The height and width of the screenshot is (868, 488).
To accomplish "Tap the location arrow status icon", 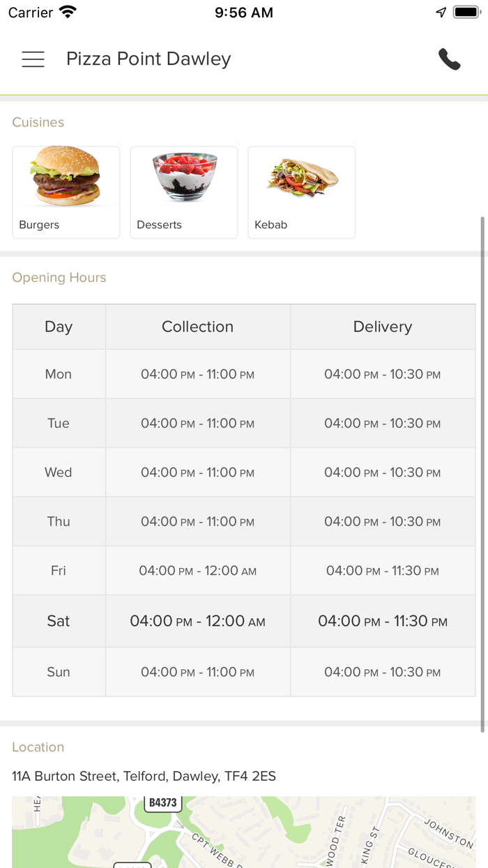I will (441, 13).
